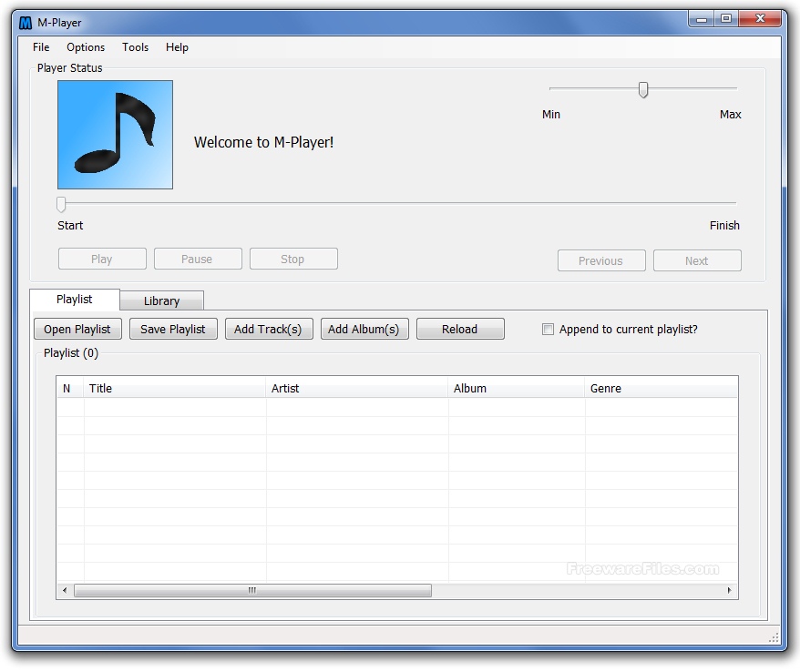This screenshot has height=672, width=800.
Task: Click the Open Playlist button
Action: 77,329
